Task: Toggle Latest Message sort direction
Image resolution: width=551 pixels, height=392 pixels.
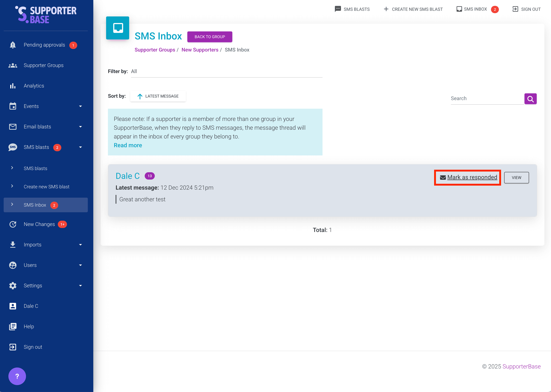Action: tap(158, 96)
